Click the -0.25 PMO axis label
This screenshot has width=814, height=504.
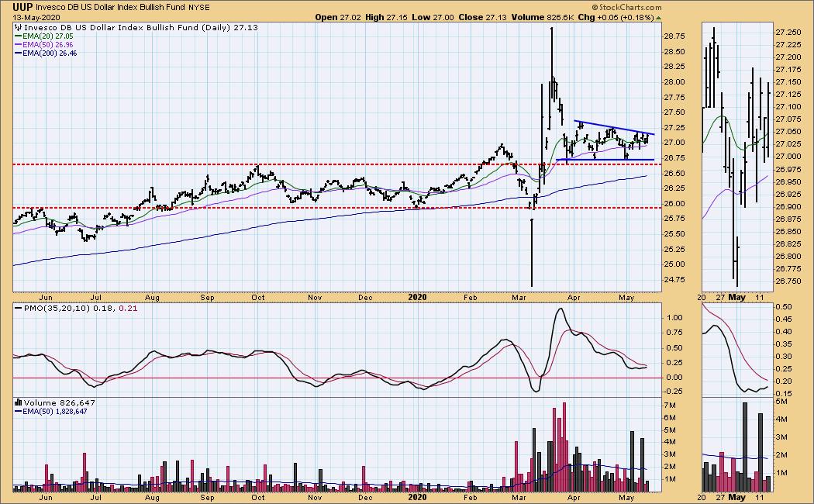673,392
